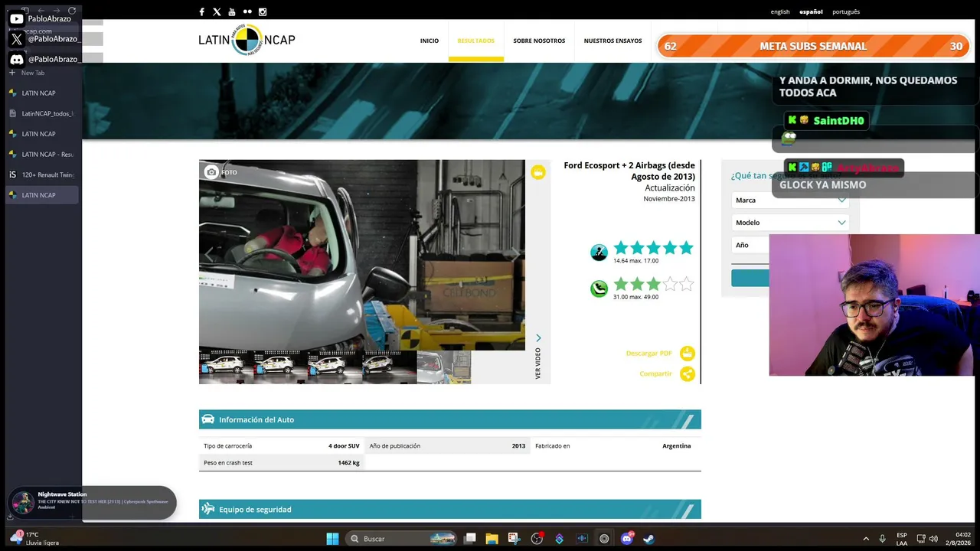The height and width of the screenshot is (551, 980).
Task: Click the microphone icon in the system tray
Action: click(x=883, y=539)
